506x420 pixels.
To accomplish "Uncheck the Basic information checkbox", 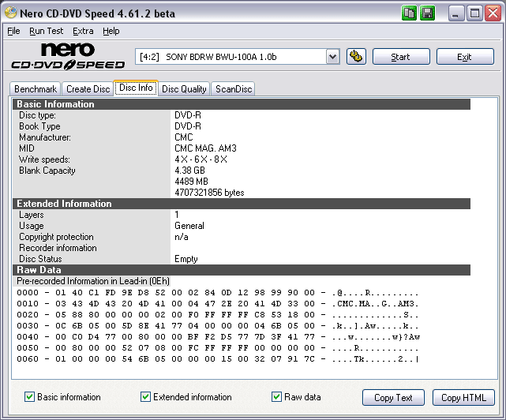I will [x=29, y=397].
